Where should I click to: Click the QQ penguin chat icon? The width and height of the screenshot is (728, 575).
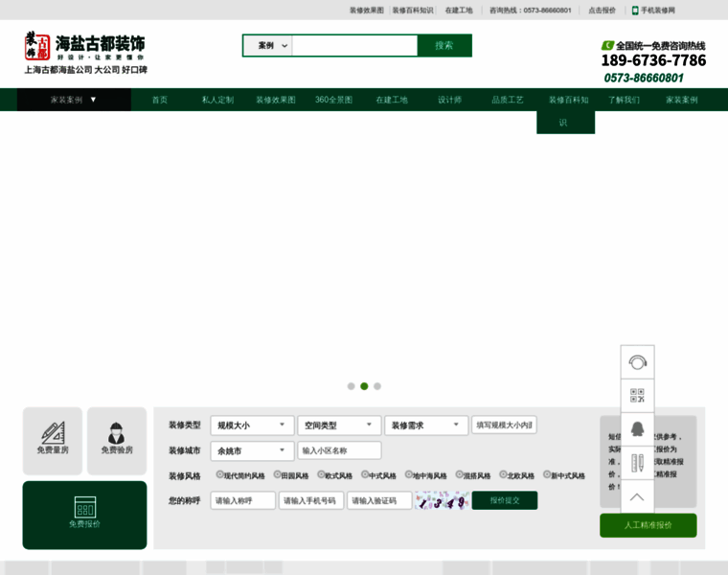(x=637, y=428)
